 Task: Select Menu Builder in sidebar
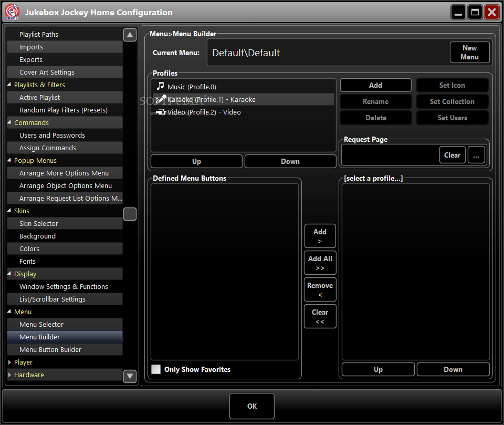tap(65, 337)
